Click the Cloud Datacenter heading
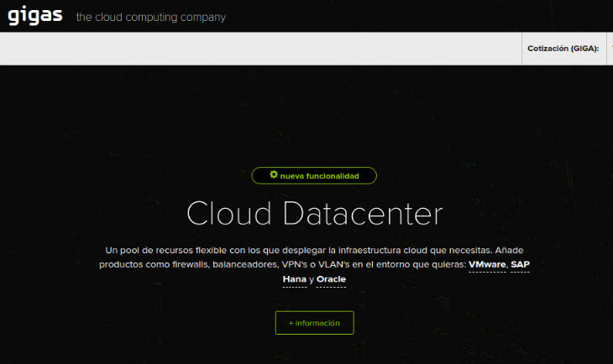This screenshot has height=364, width=613. (x=314, y=214)
